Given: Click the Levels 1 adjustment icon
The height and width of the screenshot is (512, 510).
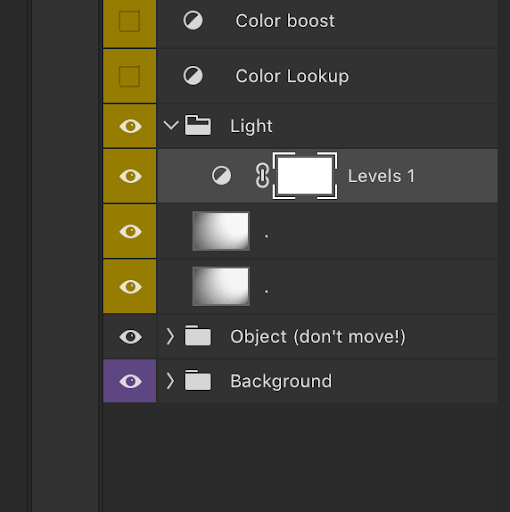Looking at the screenshot, I should tap(221, 176).
